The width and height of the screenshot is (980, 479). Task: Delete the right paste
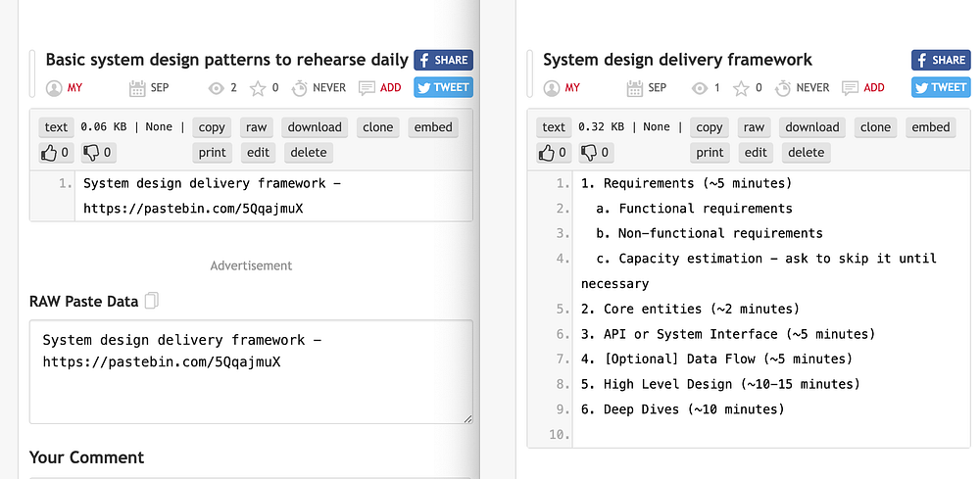[x=806, y=152]
